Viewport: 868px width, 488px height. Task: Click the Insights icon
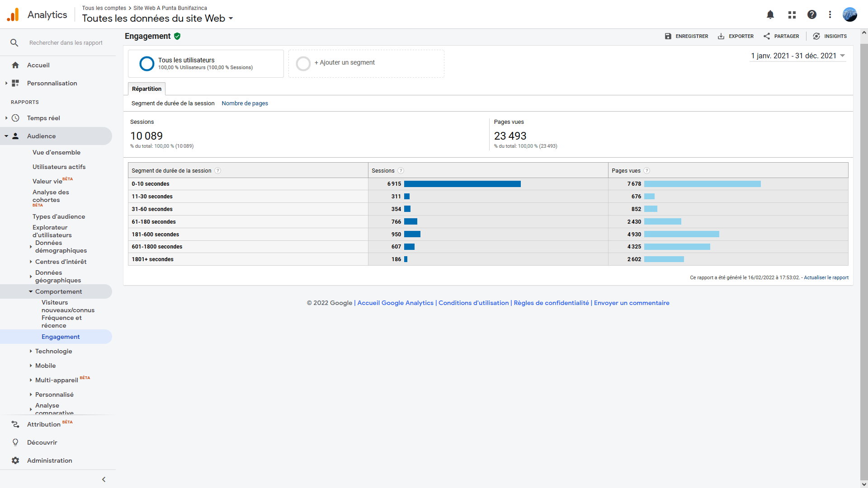point(816,36)
